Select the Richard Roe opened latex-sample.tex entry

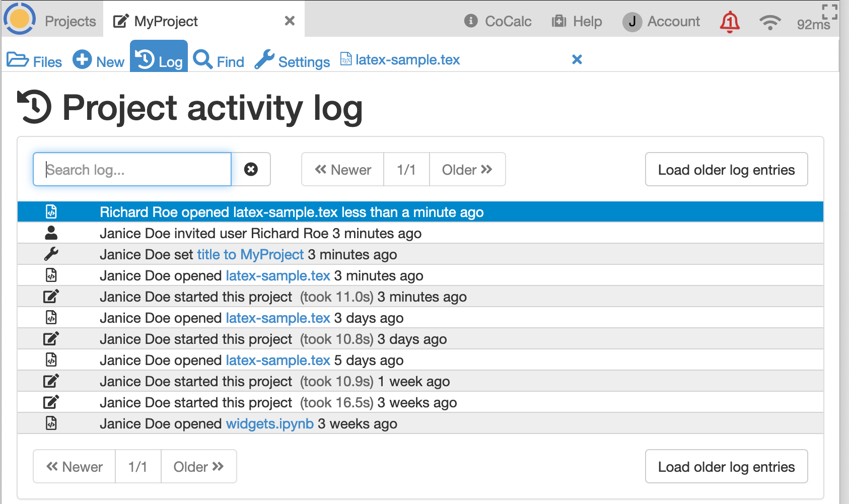pyautogui.click(x=292, y=212)
